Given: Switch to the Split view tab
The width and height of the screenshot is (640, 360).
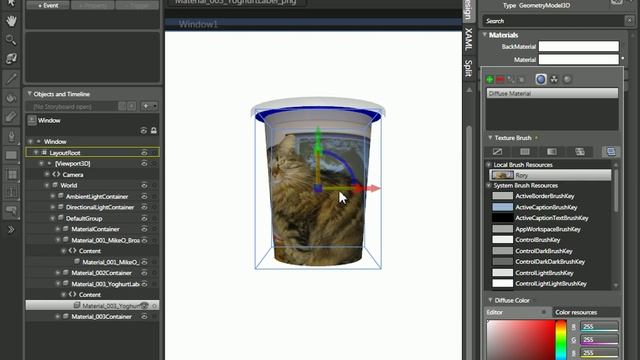Looking at the screenshot, I should [469, 68].
